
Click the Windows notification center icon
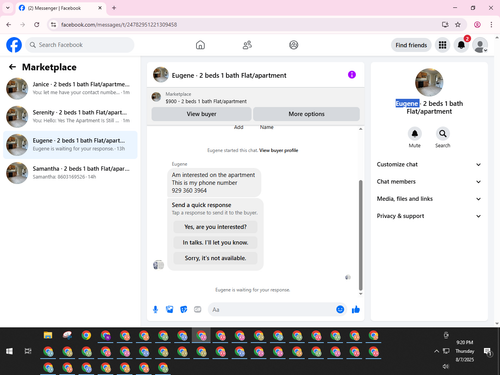click(488, 351)
